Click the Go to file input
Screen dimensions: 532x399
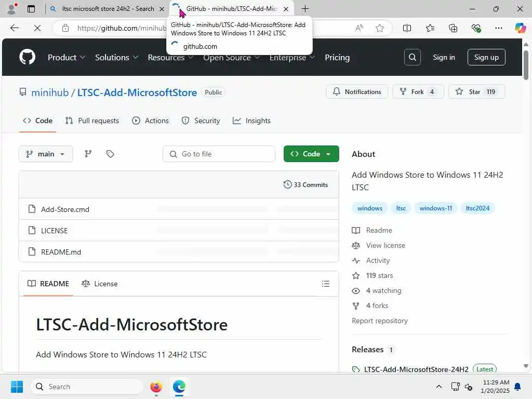219,154
